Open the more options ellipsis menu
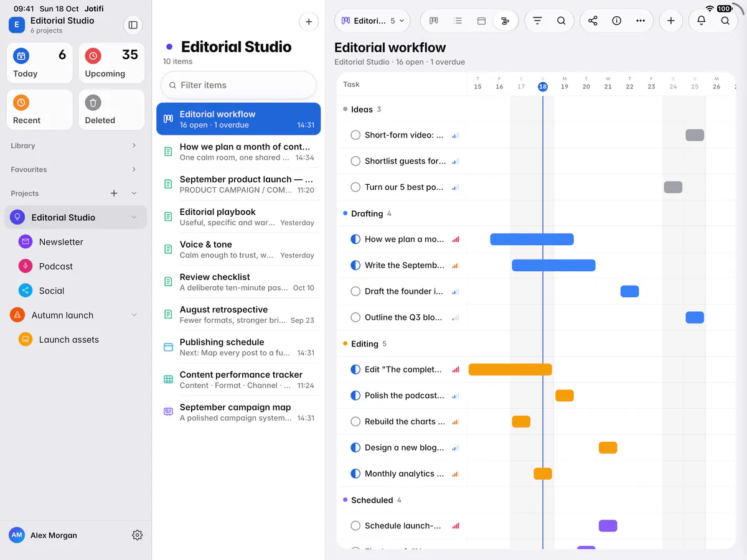This screenshot has width=747, height=560. coord(640,21)
